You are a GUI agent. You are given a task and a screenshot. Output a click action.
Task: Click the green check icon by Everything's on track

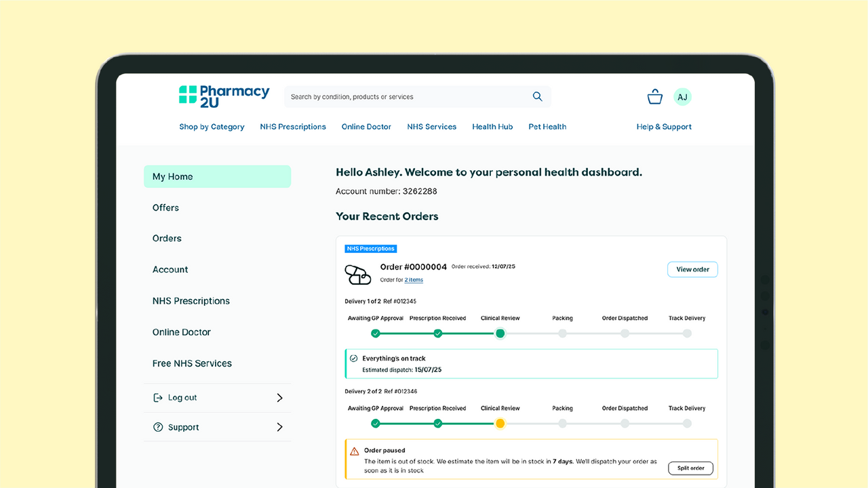tap(353, 359)
